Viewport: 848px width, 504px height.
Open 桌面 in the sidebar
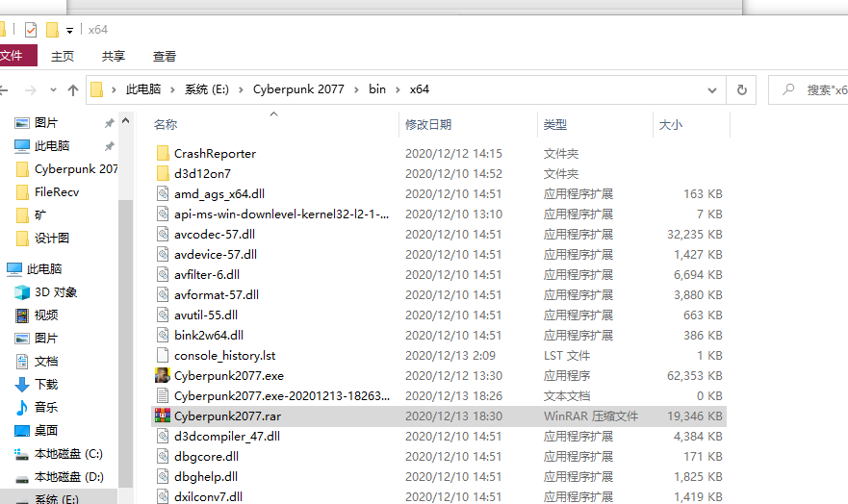[46, 431]
